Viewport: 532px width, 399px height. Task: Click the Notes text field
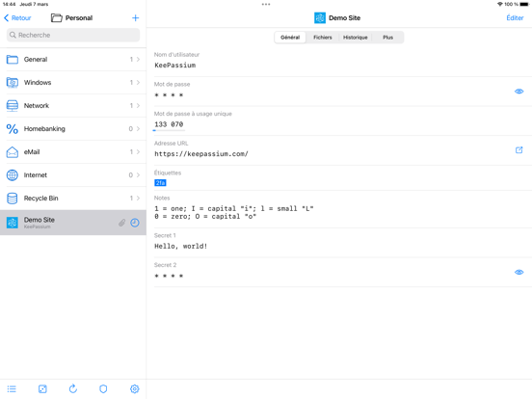234,212
